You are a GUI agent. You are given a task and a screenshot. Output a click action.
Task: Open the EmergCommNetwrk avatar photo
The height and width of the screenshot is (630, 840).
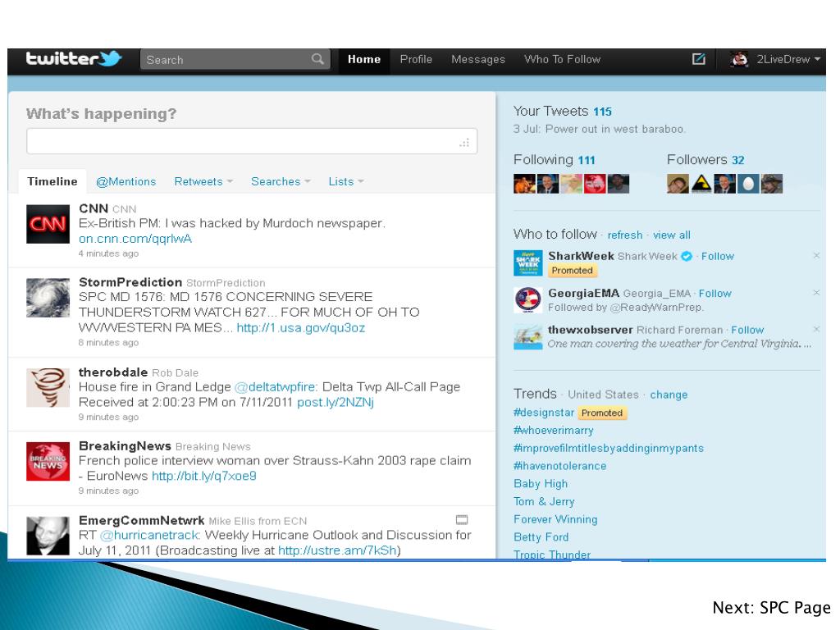48,536
